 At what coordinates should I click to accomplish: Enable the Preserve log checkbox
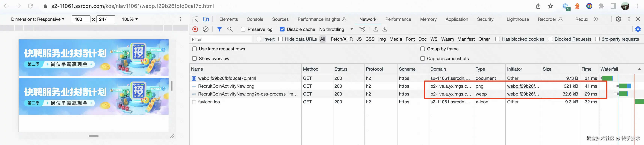click(x=243, y=29)
